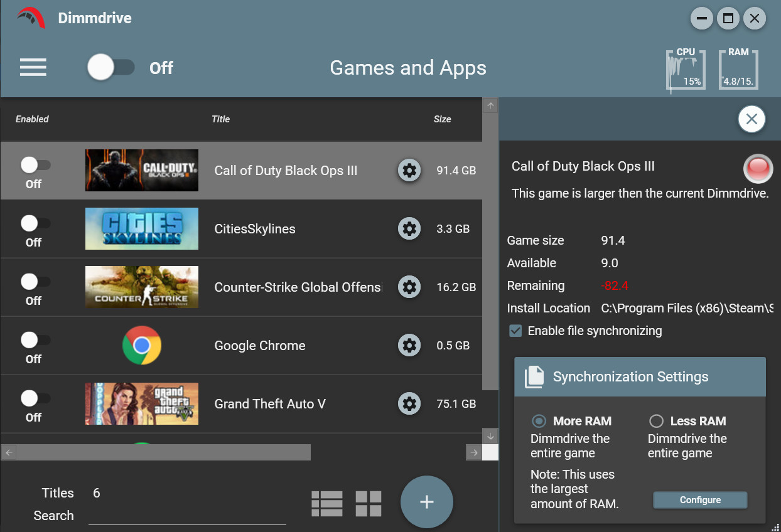This screenshot has height=532, width=781.
Task: Open settings gear for Counter-Strike Global Offensive
Action: click(409, 287)
